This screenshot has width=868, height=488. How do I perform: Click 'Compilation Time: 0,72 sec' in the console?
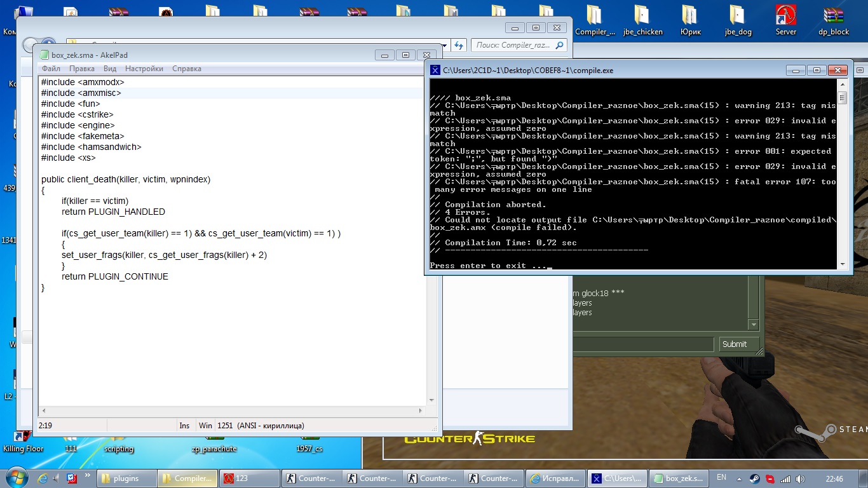(x=510, y=243)
